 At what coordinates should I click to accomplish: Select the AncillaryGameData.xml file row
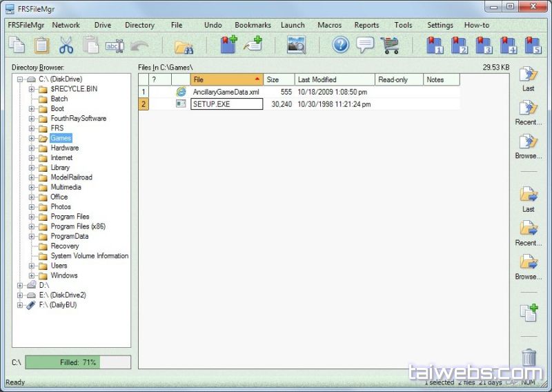coord(226,92)
